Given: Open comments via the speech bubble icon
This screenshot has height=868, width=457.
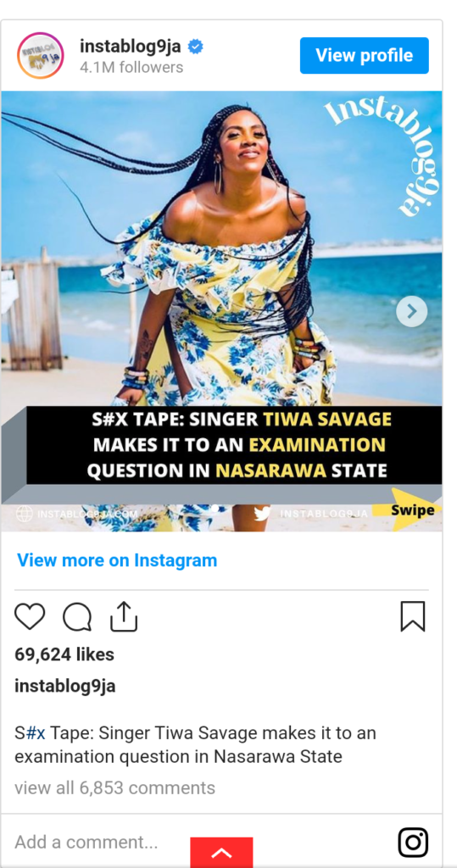Looking at the screenshot, I should click(x=77, y=617).
